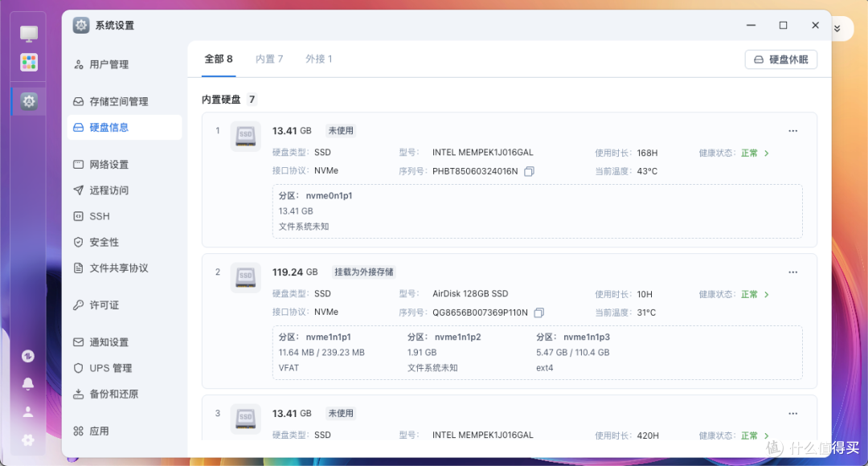Close the 系统设置 window
Viewport: 868px width, 466px height.
(815, 26)
